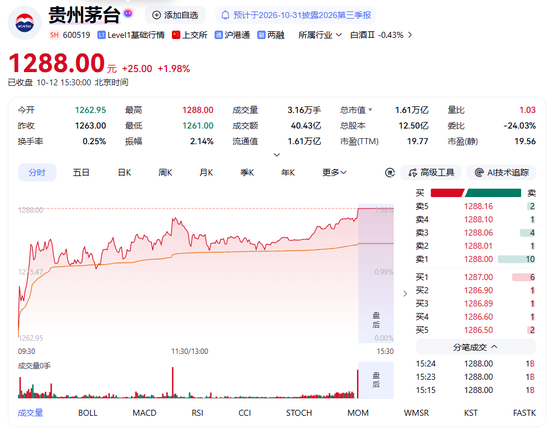Image resolution: width=550 pixels, height=429 pixels.
Task: Select the MACD indicator
Action: tap(144, 413)
